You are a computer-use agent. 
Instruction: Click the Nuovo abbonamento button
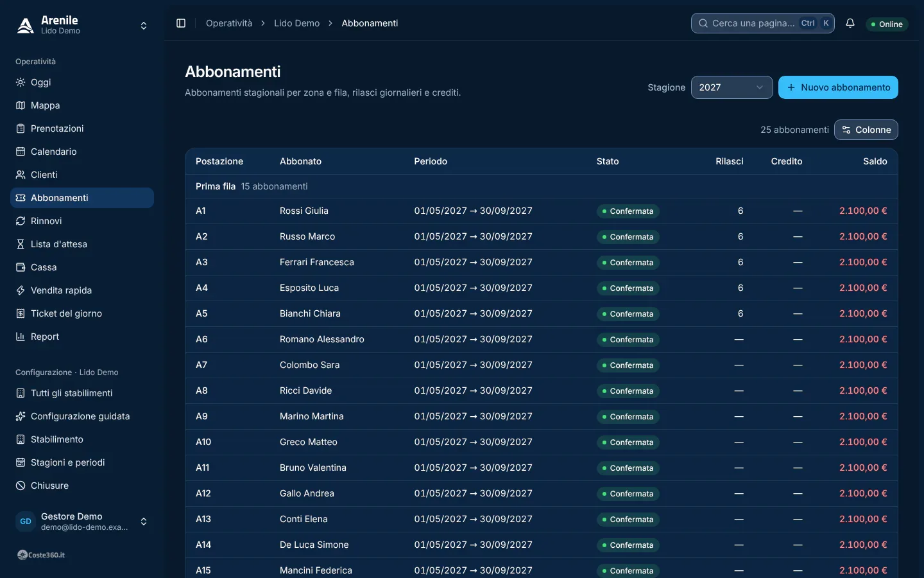click(838, 87)
